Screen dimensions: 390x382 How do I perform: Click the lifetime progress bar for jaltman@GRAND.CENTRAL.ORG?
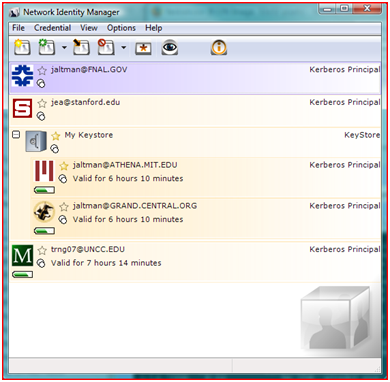pyautogui.click(x=44, y=231)
